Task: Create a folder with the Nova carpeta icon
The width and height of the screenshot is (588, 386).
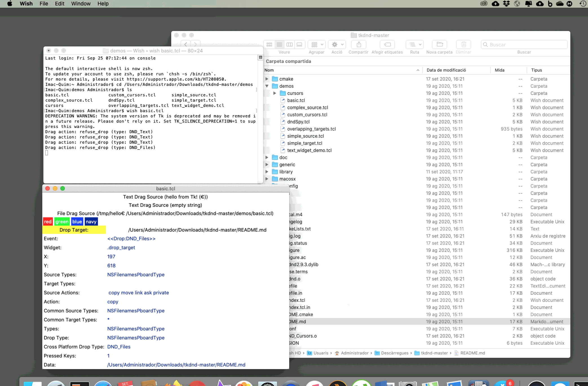Action: click(x=439, y=44)
